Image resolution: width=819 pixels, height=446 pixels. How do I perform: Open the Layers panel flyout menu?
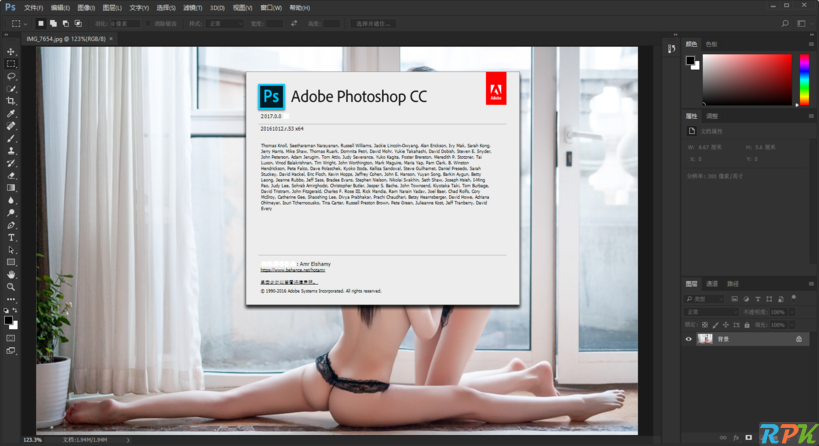(811, 284)
